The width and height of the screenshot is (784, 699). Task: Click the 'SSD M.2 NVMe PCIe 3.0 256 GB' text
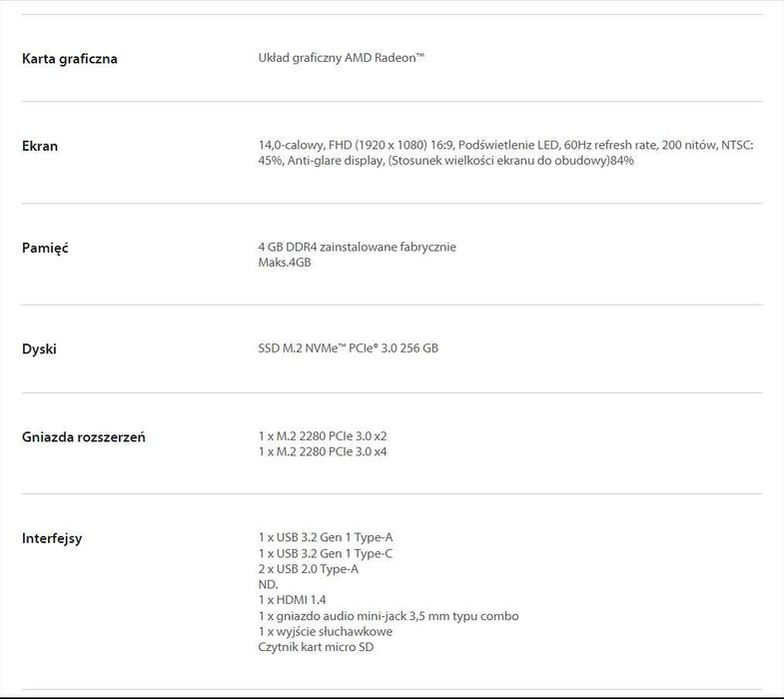348,349
